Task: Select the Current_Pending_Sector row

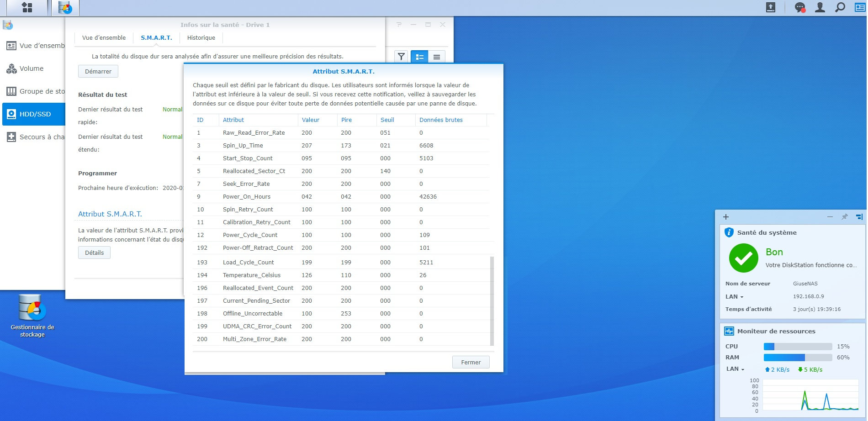Action: click(341, 301)
